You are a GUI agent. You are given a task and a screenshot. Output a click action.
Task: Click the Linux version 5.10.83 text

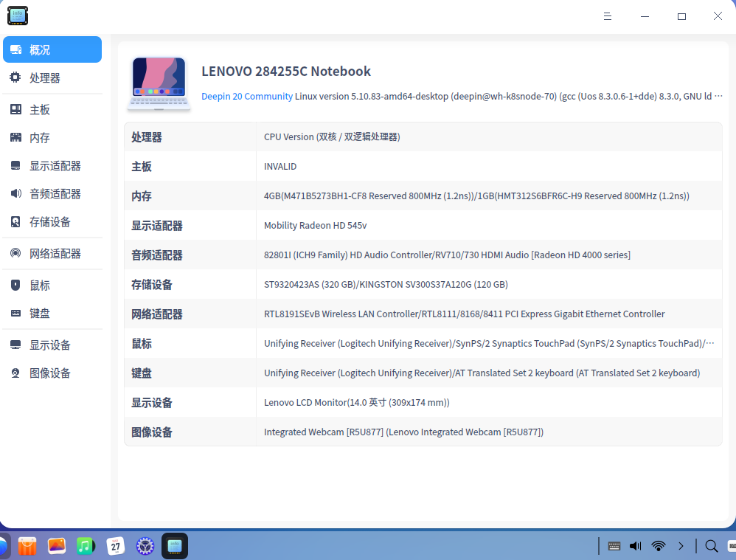[x=508, y=96]
